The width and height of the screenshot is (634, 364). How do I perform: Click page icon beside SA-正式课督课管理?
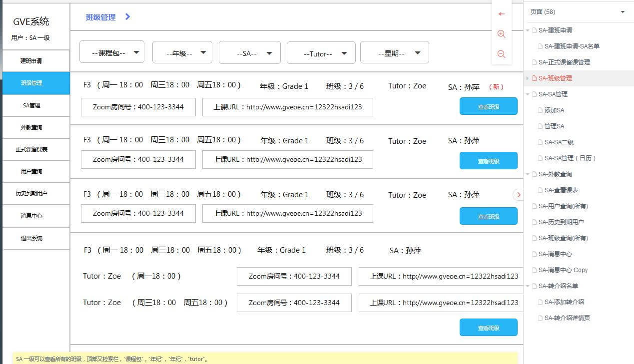(x=535, y=62)
